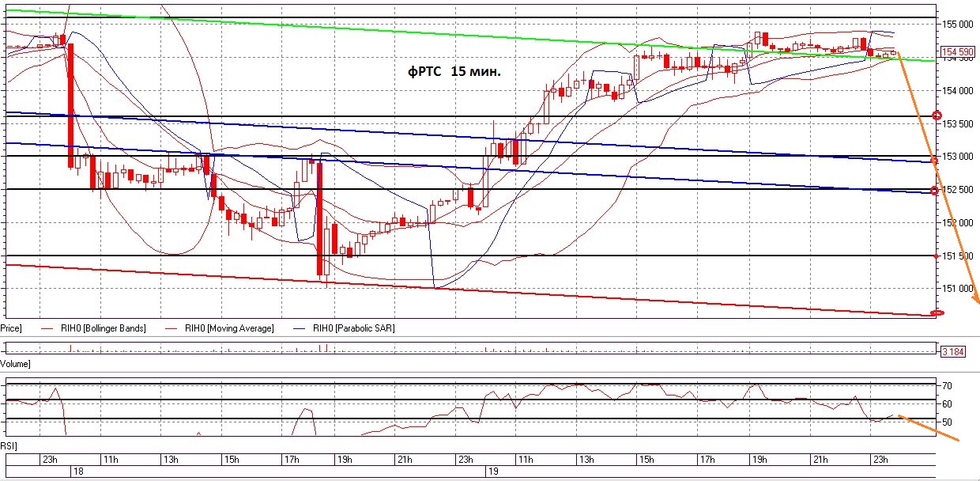Click the 154 000 price axis label

coord(957,90)
